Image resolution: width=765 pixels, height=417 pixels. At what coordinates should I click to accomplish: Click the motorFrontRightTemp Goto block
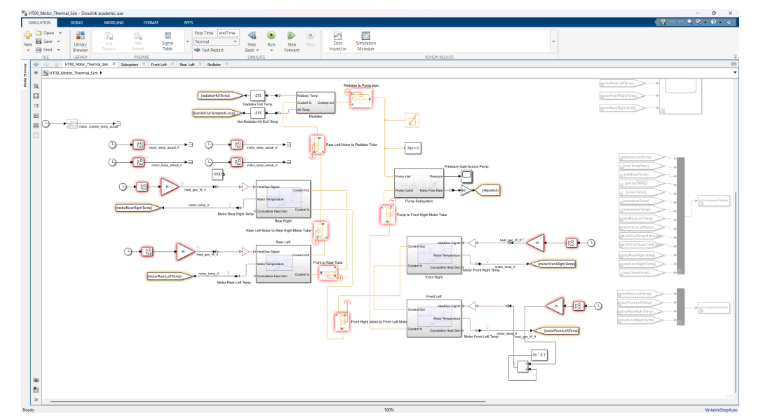(x=553, y=264)
